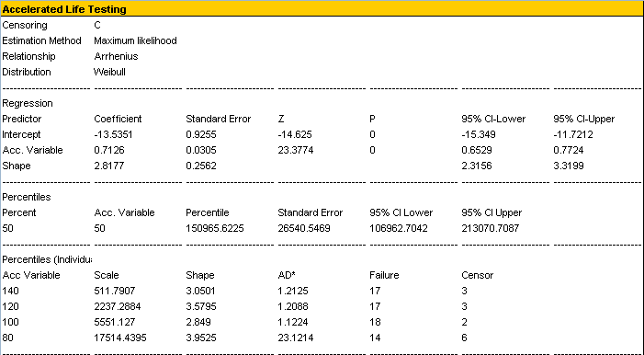Click the Z value 23.3774 cell
This screenshot has width=644, height=355.
coord(296,150)
